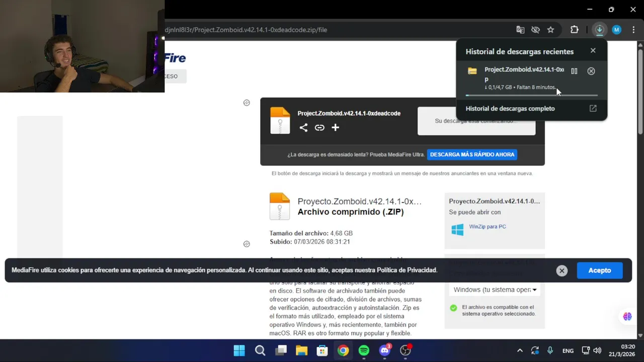Image resolution: width=644 pixels, height=362 pixels.
Task: Bookmark this page with star icon
Action: [551, 30]
